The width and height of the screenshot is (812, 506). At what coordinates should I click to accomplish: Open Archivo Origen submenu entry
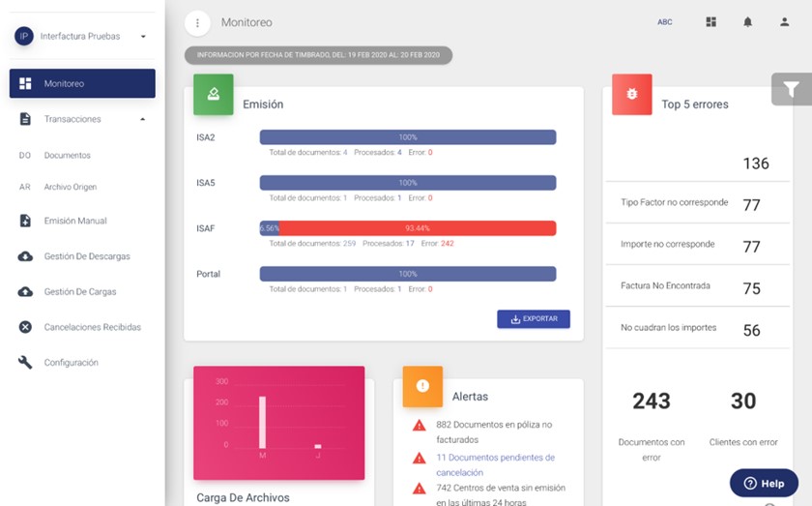click(70, 187)
